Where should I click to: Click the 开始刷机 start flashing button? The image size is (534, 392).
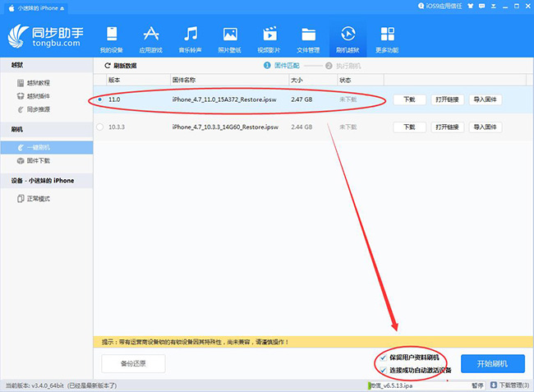(492, 364)
